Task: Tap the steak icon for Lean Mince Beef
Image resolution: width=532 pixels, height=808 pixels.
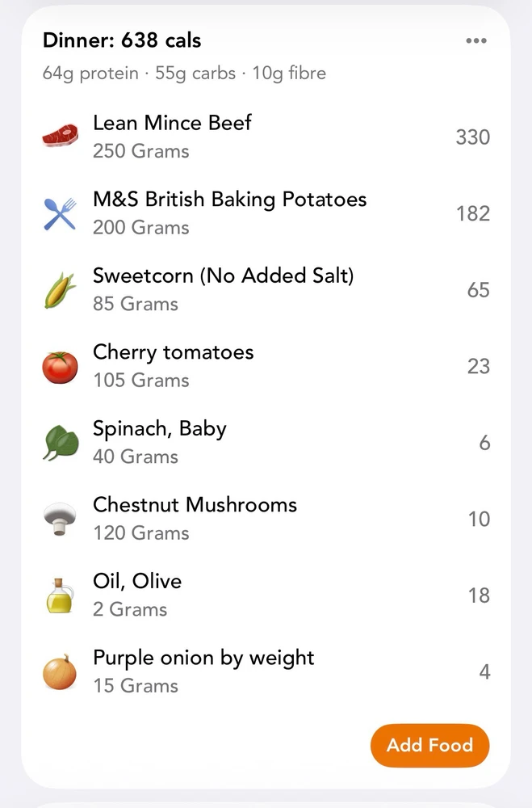Action: tap(60, 137)
